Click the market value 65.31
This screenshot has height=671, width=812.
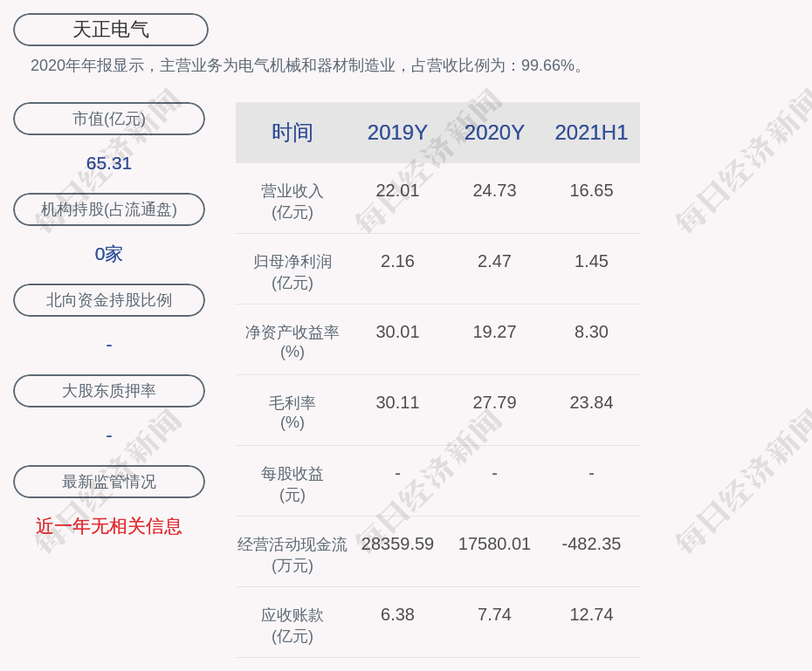tap(109, 163)
